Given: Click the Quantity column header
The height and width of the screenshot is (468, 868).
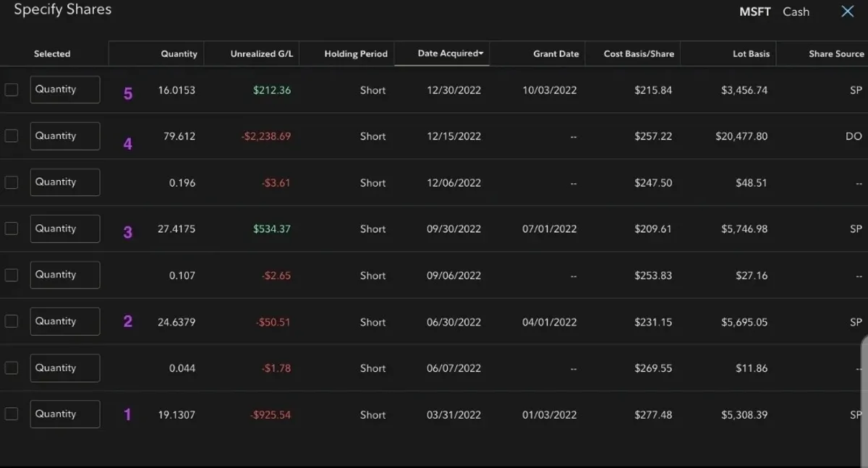Looking at the screenshot, I should [179, 54].
